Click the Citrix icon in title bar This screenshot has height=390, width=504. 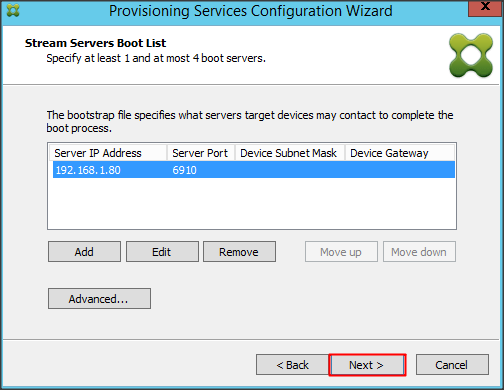coord(13,10)
